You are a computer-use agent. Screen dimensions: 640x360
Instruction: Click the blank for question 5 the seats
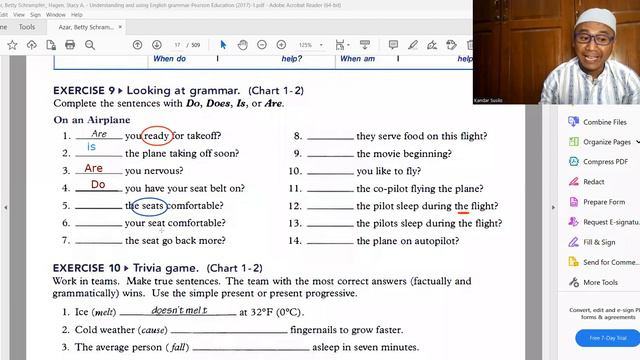tap(99, 206)
